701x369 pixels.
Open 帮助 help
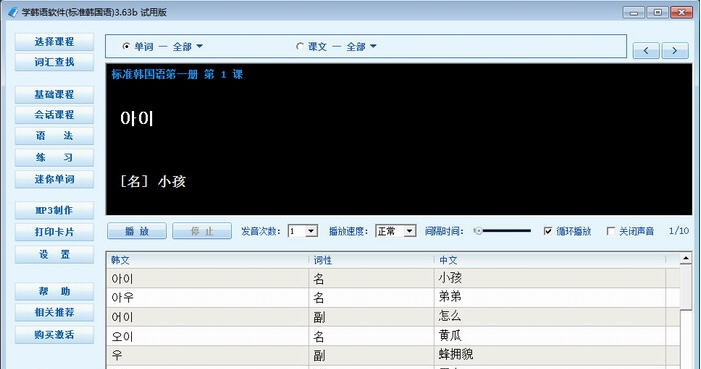[54, 292]
